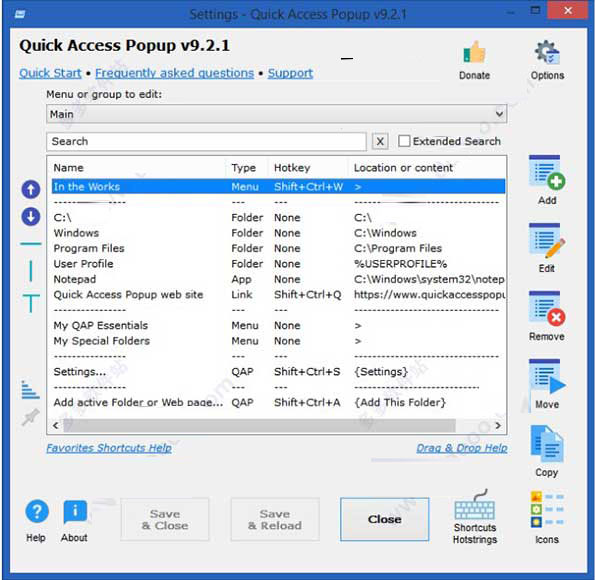595x580 pixels.
Task: Click the Copy favorite icon
Action: click(x=547, y=444)
